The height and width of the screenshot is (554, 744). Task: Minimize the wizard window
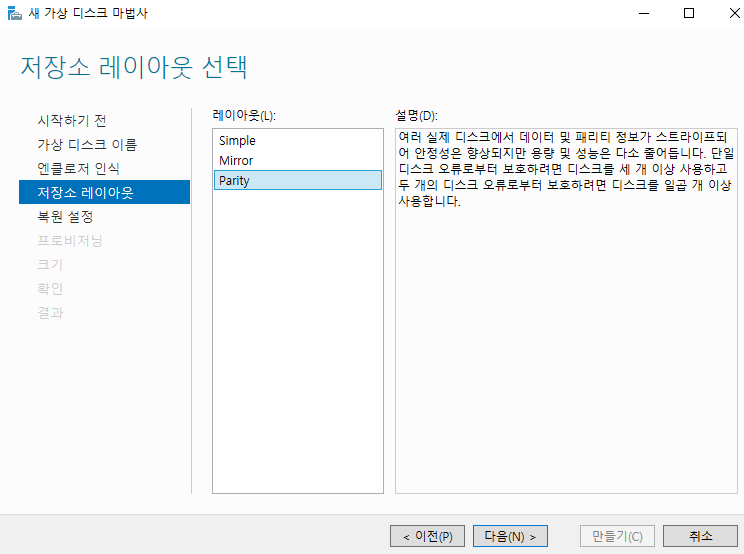[x=644, y=13]
